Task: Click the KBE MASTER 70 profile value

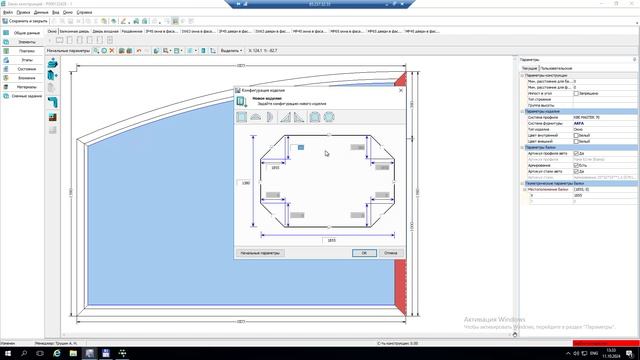Action: (x=604, y=118)
